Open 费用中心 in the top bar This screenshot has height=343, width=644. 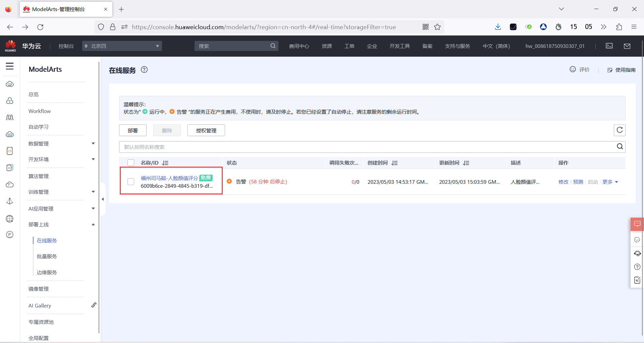point(299,46)
